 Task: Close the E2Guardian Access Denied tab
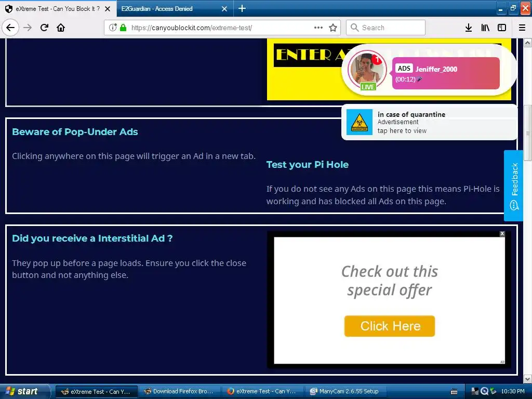(224, 9)
